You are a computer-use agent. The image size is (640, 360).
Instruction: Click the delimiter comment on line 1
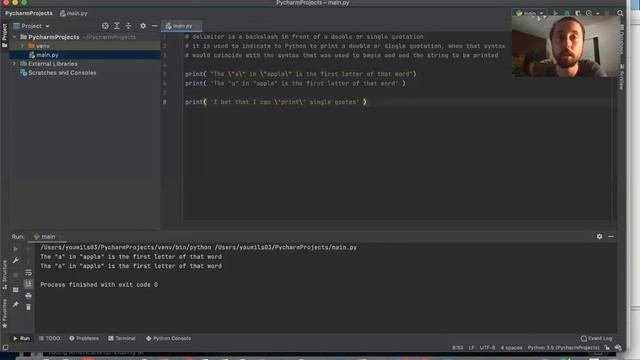click(304, 37)
